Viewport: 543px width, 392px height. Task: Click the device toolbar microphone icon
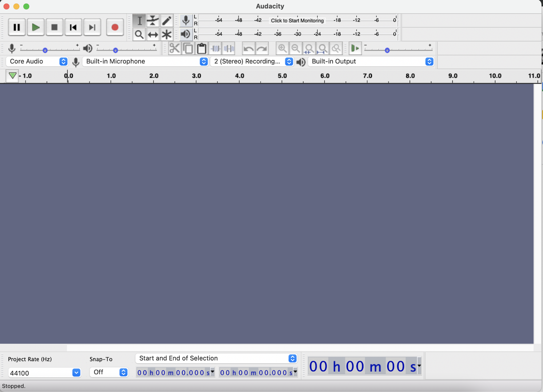click(76, 62)
